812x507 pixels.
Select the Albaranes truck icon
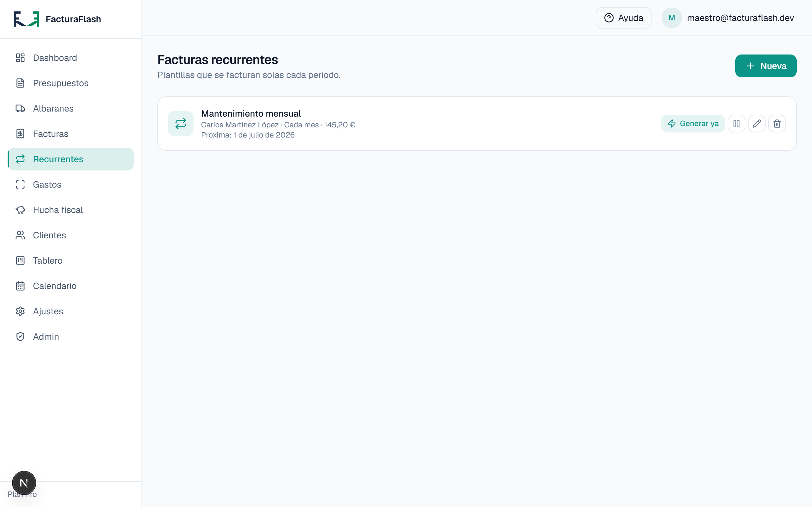(x=20, y=109)
